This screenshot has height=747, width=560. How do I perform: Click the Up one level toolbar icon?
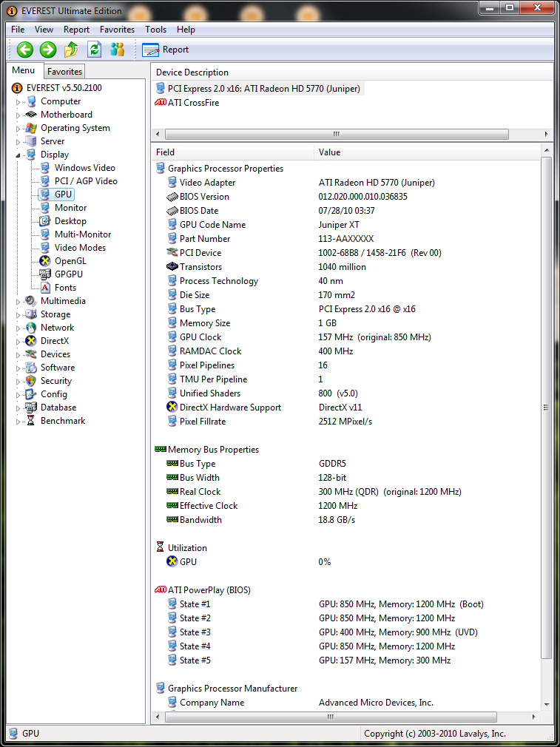(x=72, y=49)
